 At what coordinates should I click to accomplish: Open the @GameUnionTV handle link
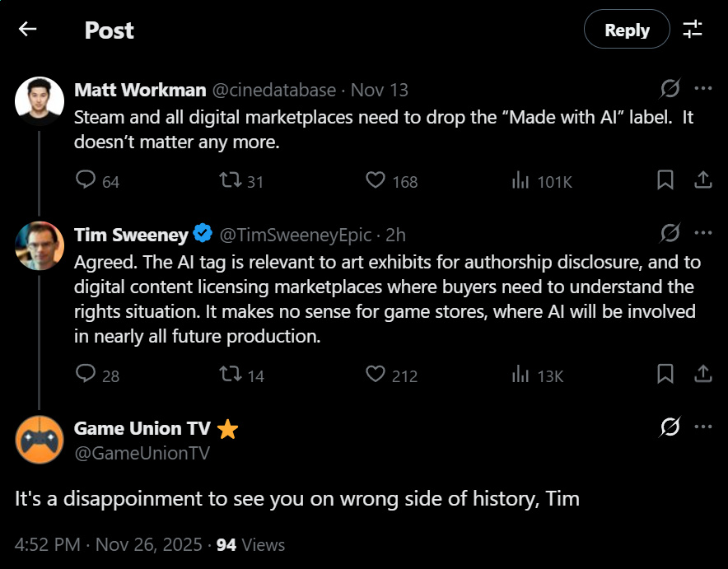(x=142, y=453)
